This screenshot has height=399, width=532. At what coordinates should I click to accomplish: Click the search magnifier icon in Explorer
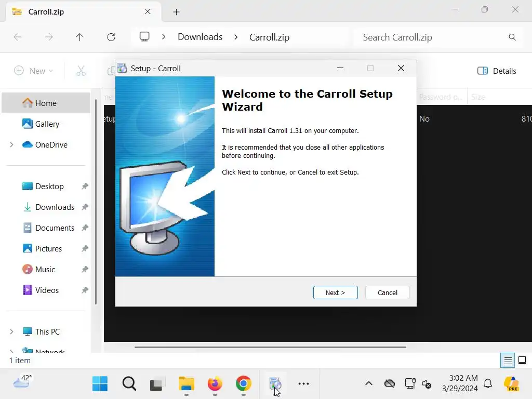512,37
